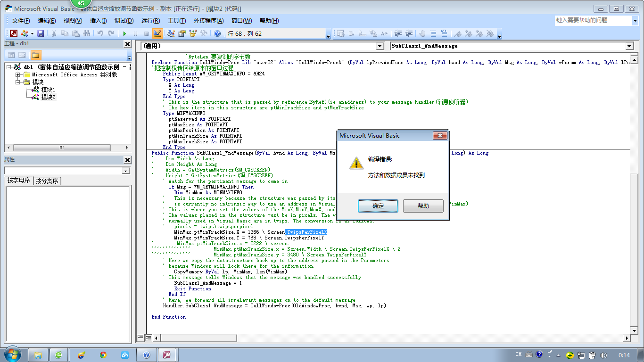Image resolution: width=644 pixels, height=362 pixels.
Task: Select 模块1 in project tree
Action: coord(48,90)
